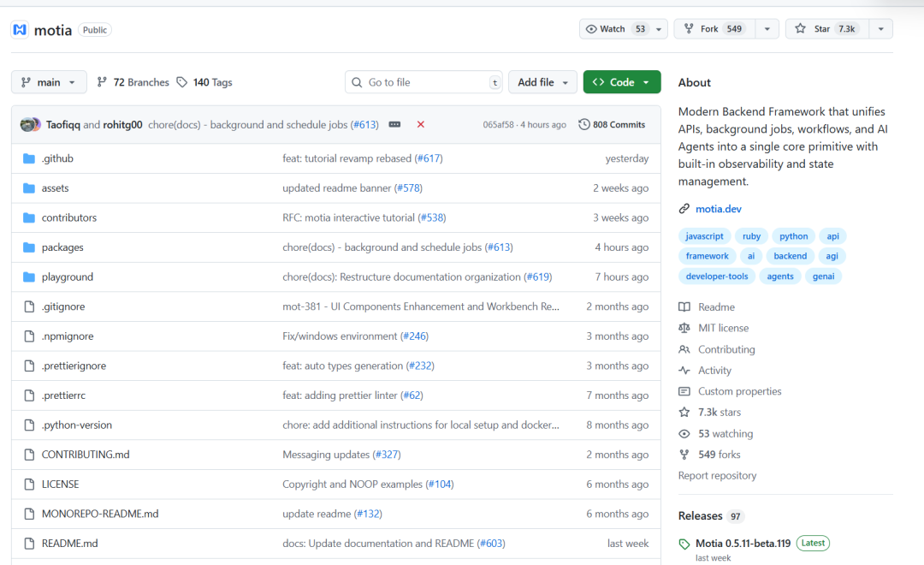The height and width of the screenshot is (565, 924).
Task: Star the motia repository
Action: click(x=826, y=29)
